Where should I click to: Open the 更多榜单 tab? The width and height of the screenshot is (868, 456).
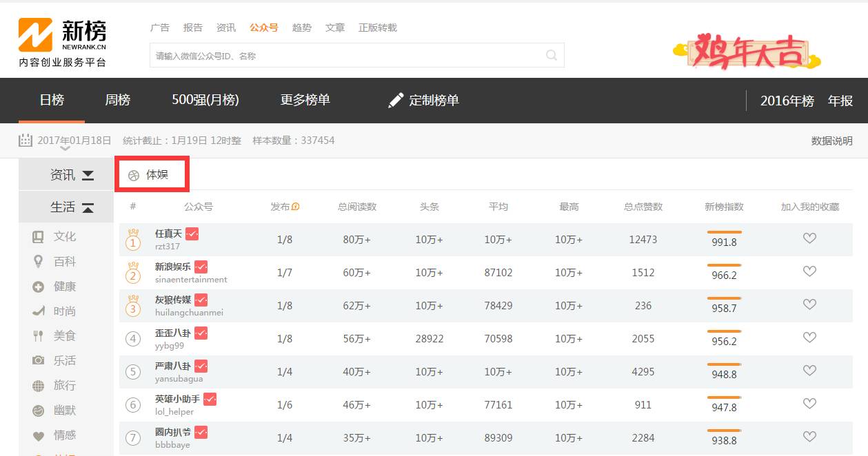tap(305, 100)
